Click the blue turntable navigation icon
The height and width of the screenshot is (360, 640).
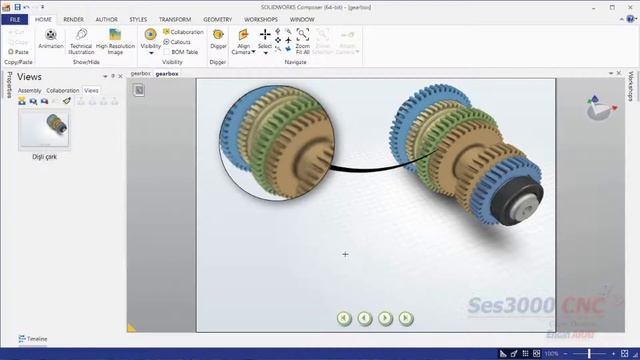click(289, 49)
